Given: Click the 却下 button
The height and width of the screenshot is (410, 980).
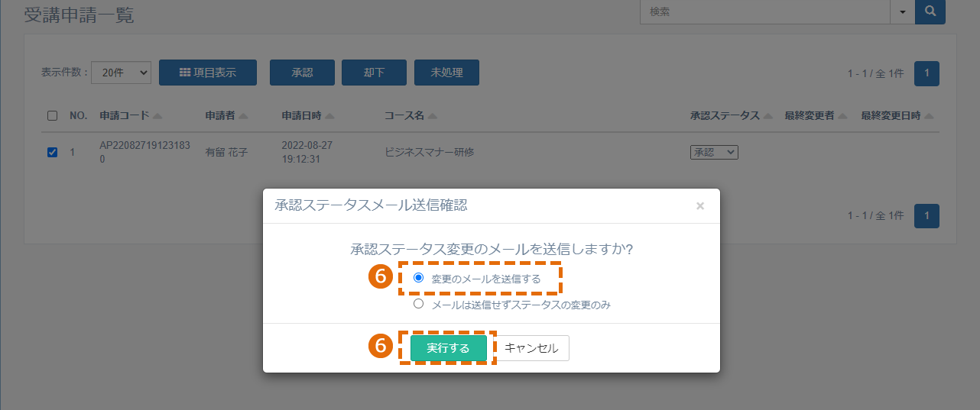Looking at the screenshot, I should pyautogui.click(x=374, y=73).
